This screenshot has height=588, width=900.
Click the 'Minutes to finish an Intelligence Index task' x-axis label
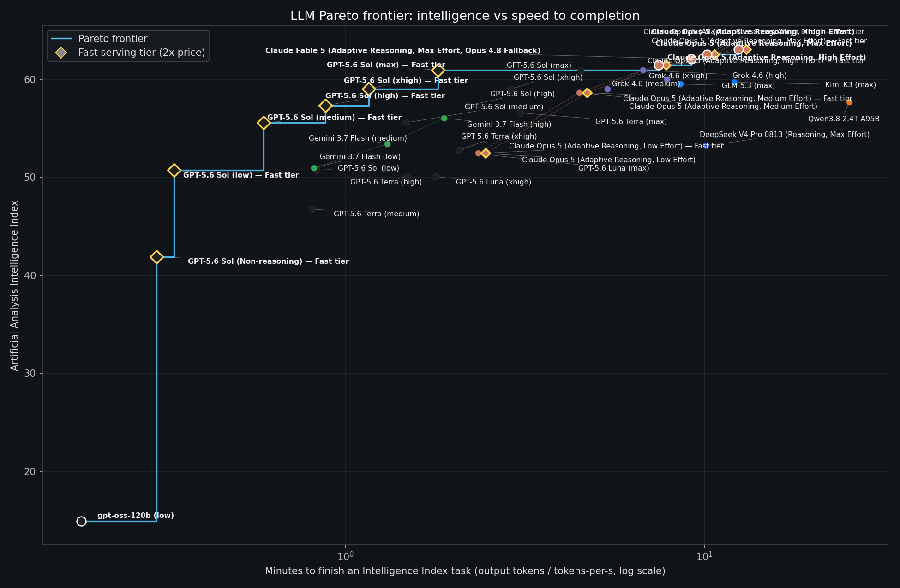point(465,571)
